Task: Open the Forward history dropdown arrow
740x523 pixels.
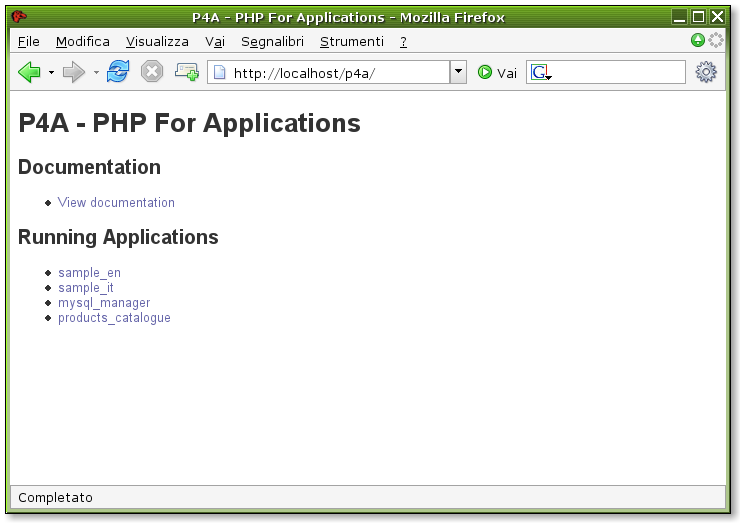Action: tap(96, 73)
